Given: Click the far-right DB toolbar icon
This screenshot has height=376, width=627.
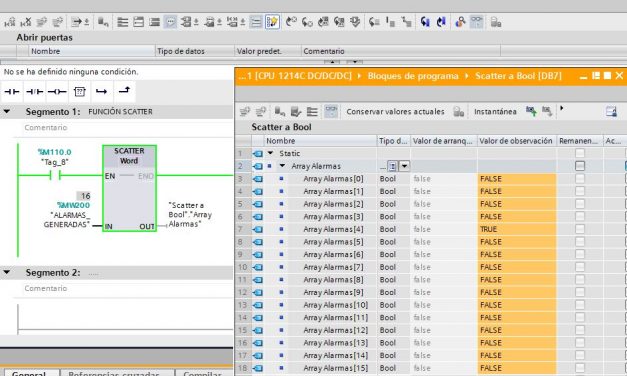Looking at the screenshot, I should coord(611,111).
